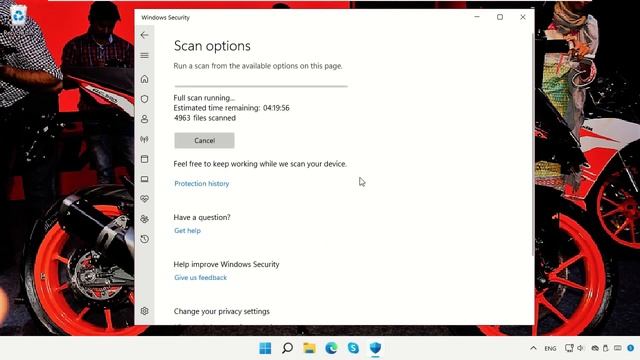640x360 pixels.
Task: Open File Explorer from taskbar
Action: (309, 348)
